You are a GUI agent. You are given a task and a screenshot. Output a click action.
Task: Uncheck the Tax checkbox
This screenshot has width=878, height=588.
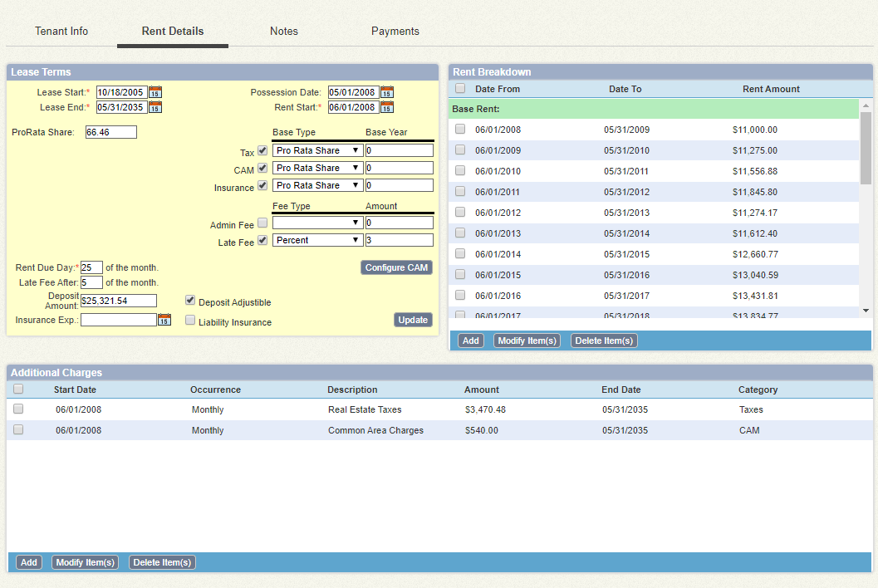tap(262, 151)
